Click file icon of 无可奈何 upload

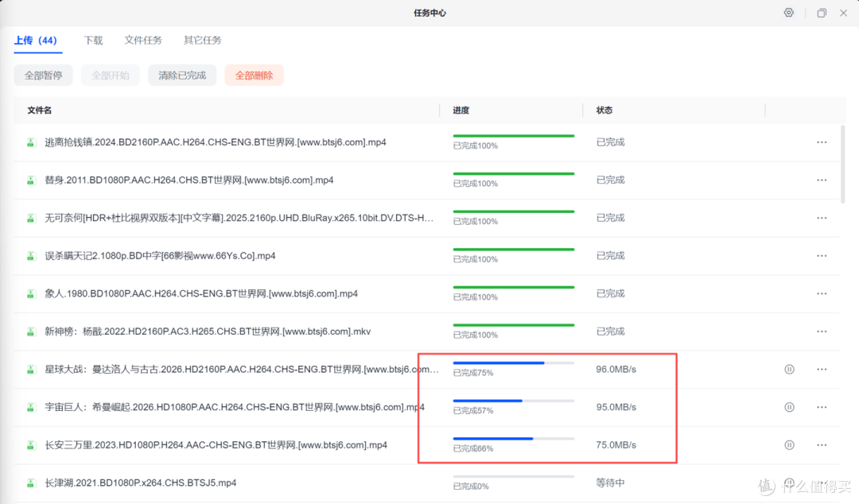tap(31, 218)
